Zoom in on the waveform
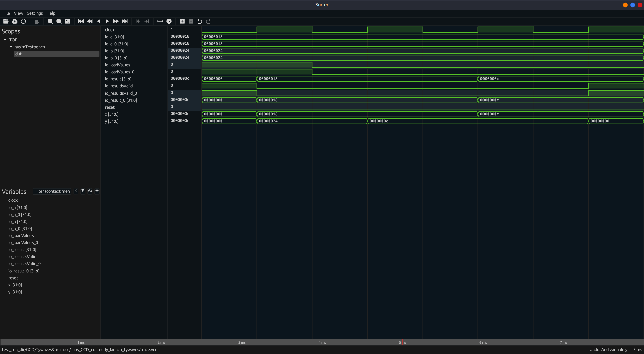The height and width of the screenshot is (354, 644). pos(50,21)
